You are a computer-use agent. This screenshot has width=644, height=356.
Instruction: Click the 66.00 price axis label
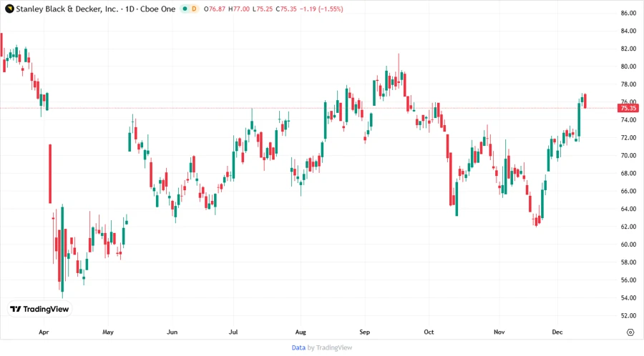(628, 191)
